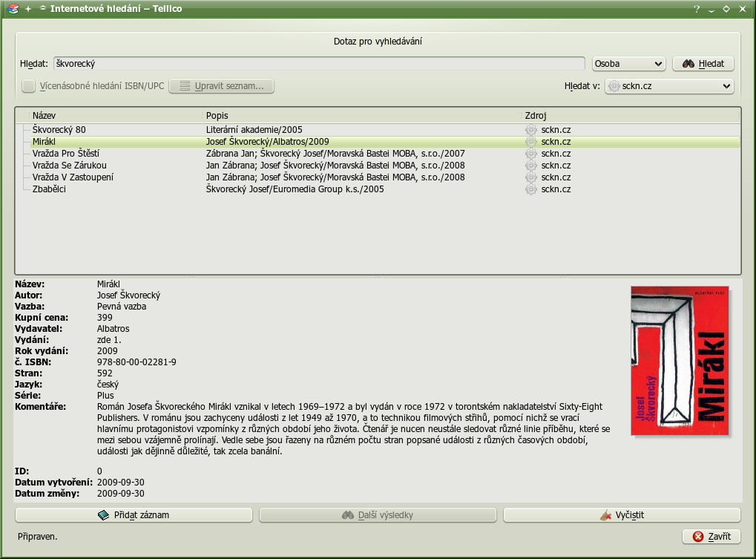Click the Tellico app icon in title bar
The width and height of the screenshot is (756, 559).
[x=13, y=9]
